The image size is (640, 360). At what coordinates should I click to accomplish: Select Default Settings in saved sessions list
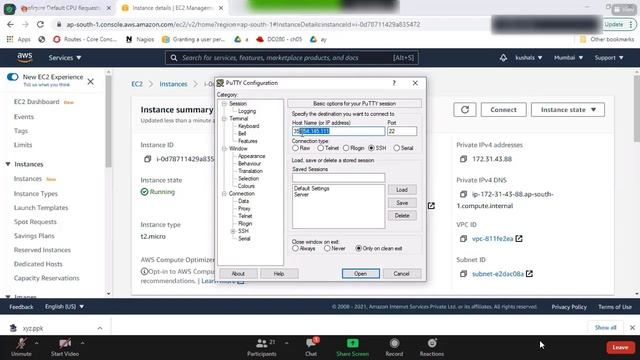pos(311,189)
